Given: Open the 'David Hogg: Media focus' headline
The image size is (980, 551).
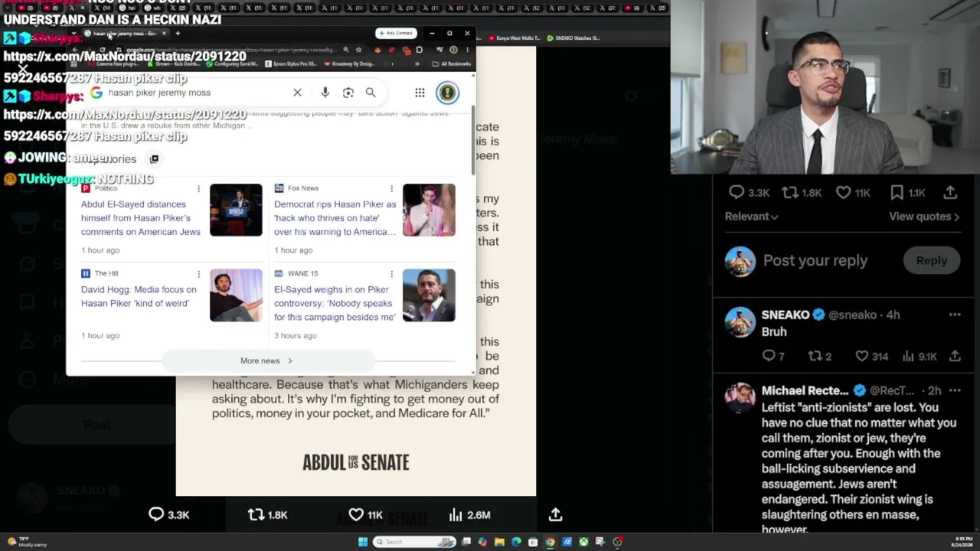Looking at the screenshot, I should tap(139, 296).
